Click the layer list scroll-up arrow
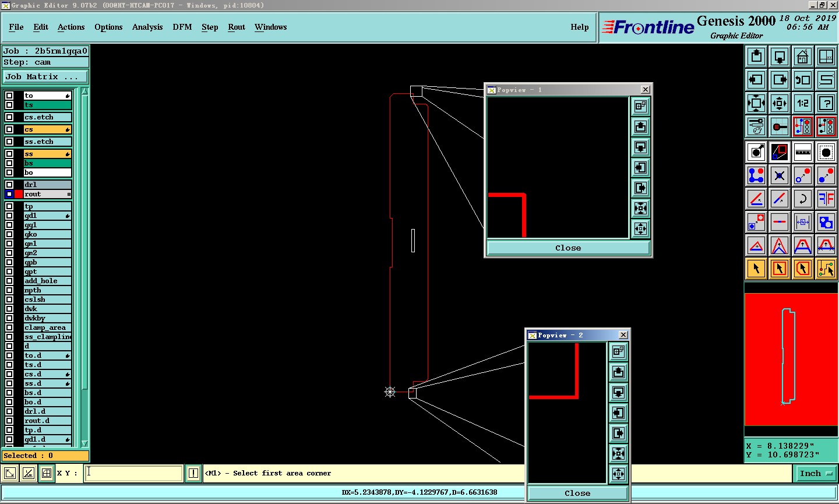 tap(84, 91)
